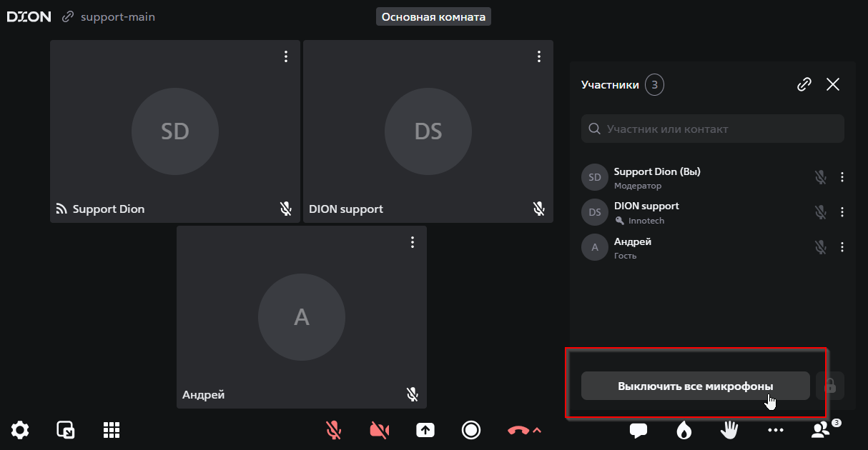Raise hand using the hand icon
868x450 pixels.
(x=729, y=430)
